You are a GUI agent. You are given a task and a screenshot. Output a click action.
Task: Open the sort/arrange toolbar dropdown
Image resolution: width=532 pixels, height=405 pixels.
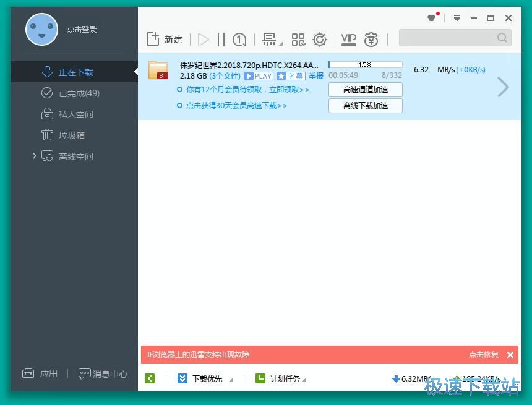pyautogui.click(x=272, y=40)
